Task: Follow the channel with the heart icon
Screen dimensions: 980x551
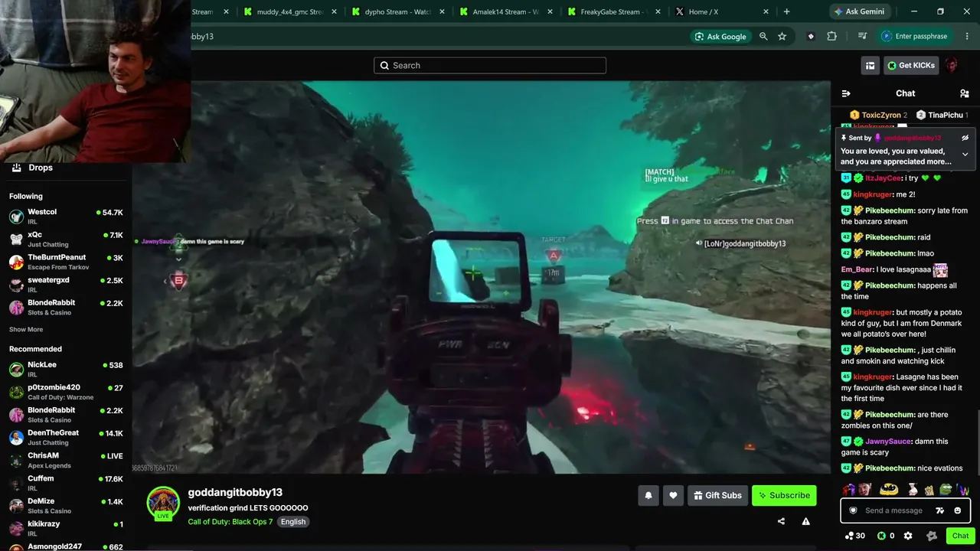Action: pos(673,495)
